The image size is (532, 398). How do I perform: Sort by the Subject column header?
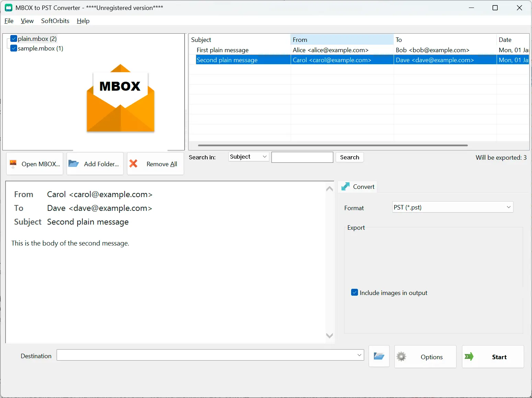(240, 40)
